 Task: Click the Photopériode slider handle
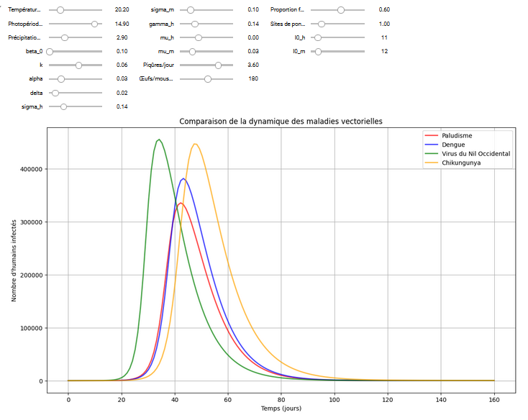tap(94, 24)
